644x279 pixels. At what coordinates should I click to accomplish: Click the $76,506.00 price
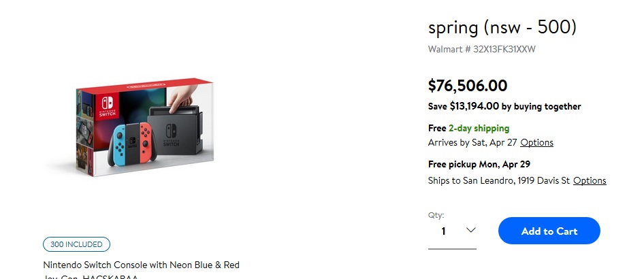click(468, 86)
